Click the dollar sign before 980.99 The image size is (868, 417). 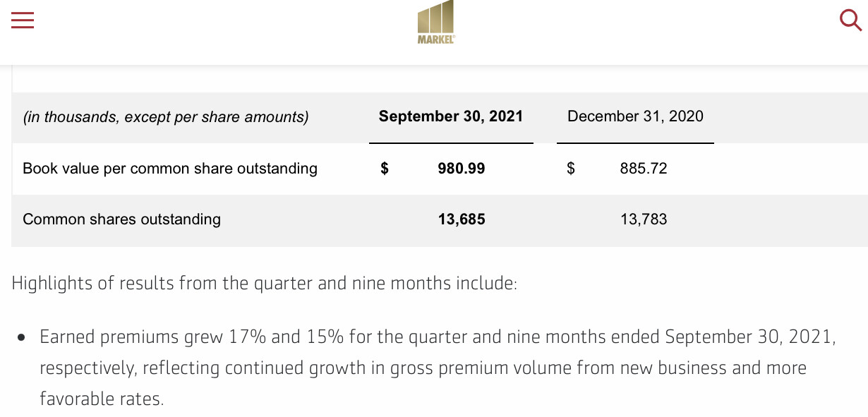[385, 169]
